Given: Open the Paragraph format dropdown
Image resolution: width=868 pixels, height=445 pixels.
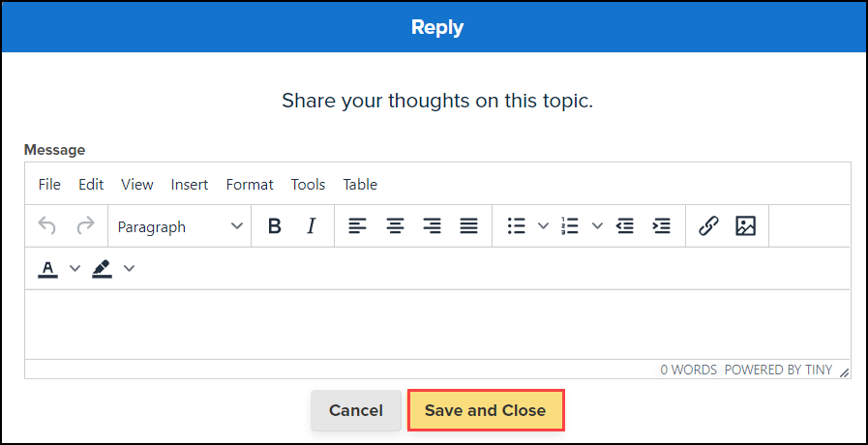Looking at the screenshot, I should (x=180, y=226).
